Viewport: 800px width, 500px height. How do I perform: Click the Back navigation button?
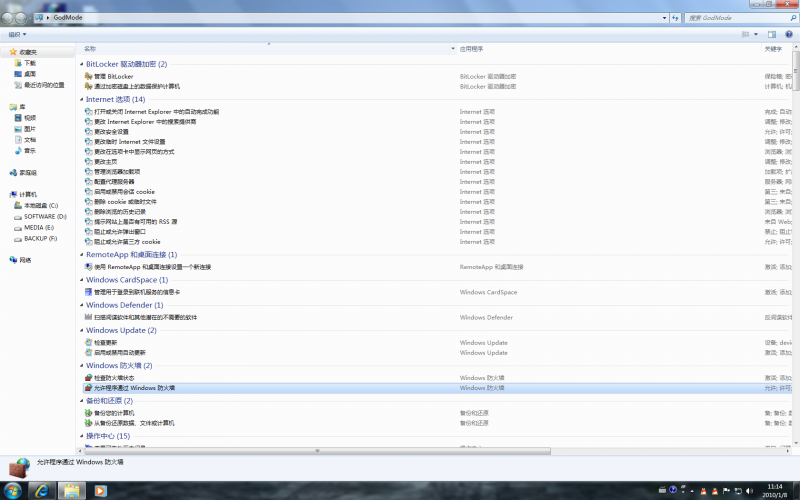(7, 18)
